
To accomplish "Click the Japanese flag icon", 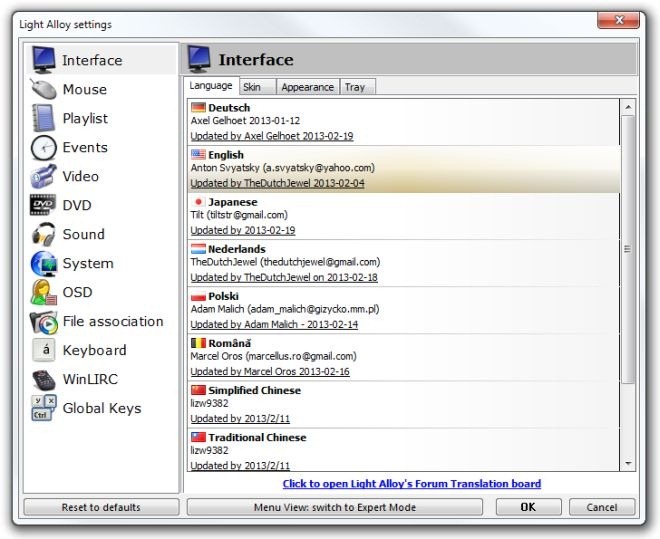I will (x=198, y=202).
